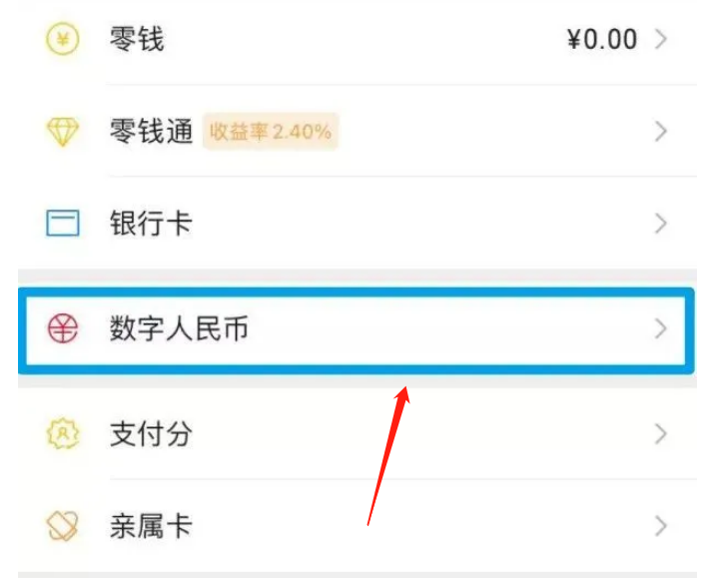Open the 亲属卡 entry

[x=150, y=525]
